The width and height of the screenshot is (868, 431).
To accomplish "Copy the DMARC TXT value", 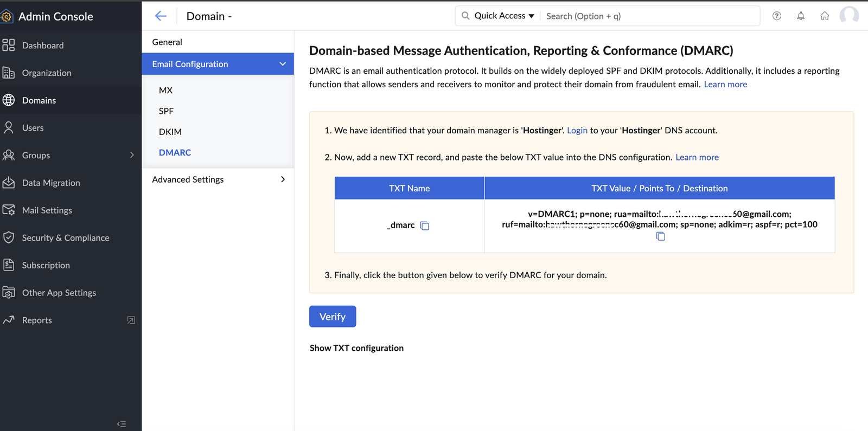I will coord(660,236).
